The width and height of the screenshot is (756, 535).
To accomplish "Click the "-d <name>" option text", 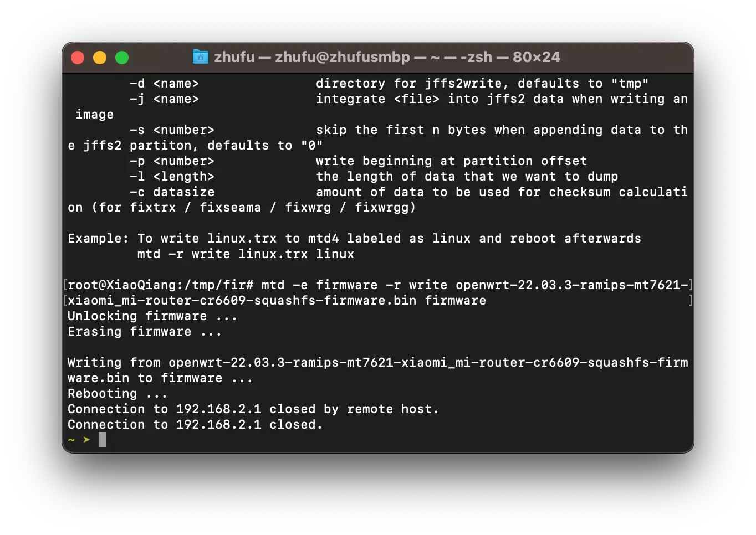I will pyautogui.click(x=164, y=84).
